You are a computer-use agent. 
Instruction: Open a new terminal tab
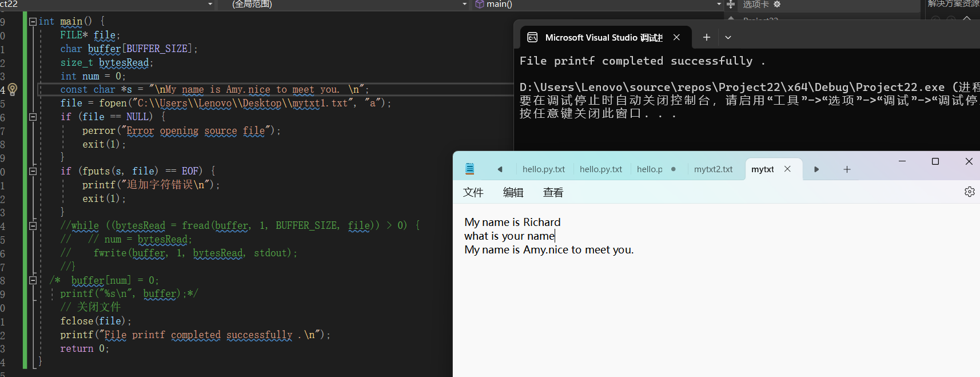(707, 37)
